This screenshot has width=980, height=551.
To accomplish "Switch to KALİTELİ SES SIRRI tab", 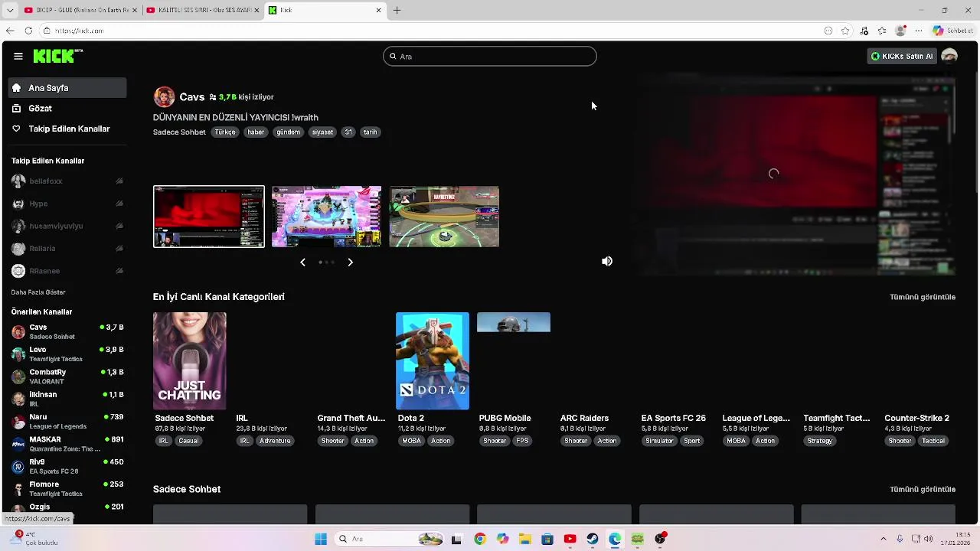I will [x=202, y=10].
